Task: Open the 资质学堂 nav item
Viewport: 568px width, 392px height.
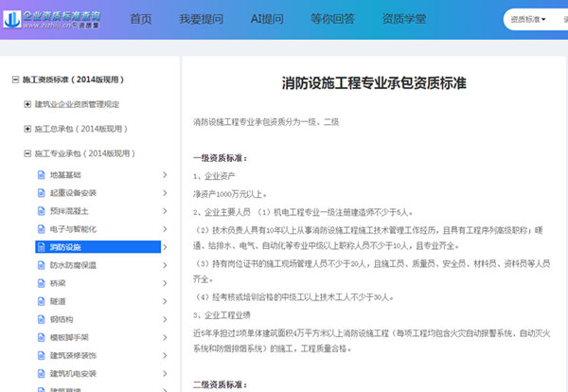Action: (402, 20)
